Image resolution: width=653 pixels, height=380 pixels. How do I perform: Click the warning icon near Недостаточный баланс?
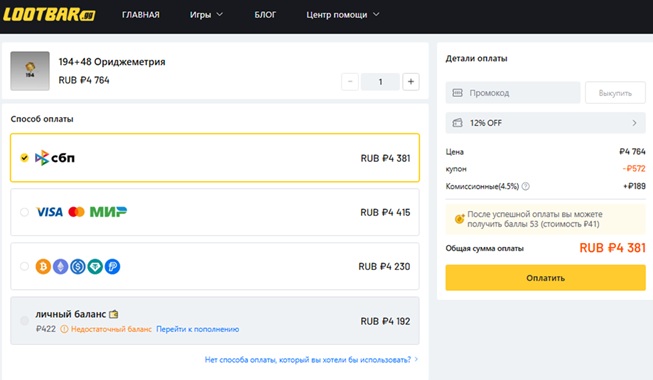[x=64, y=329]
